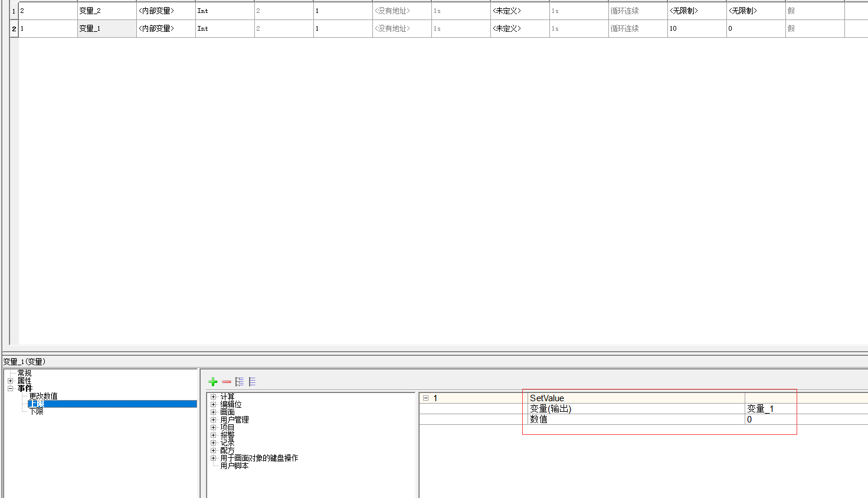
Task: Click the last list icon in function toolbar
Action: coord(252,382)
